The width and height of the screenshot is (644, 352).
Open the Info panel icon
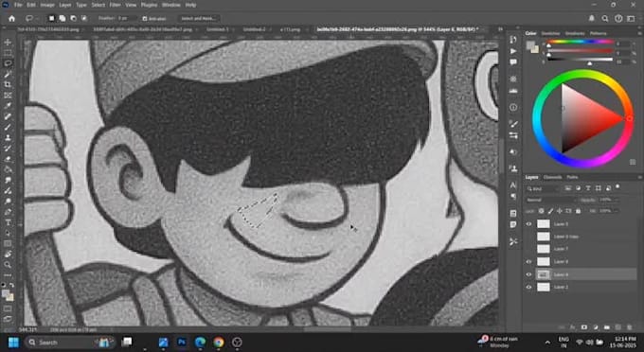pyautogui.click(x=513, y=108)
